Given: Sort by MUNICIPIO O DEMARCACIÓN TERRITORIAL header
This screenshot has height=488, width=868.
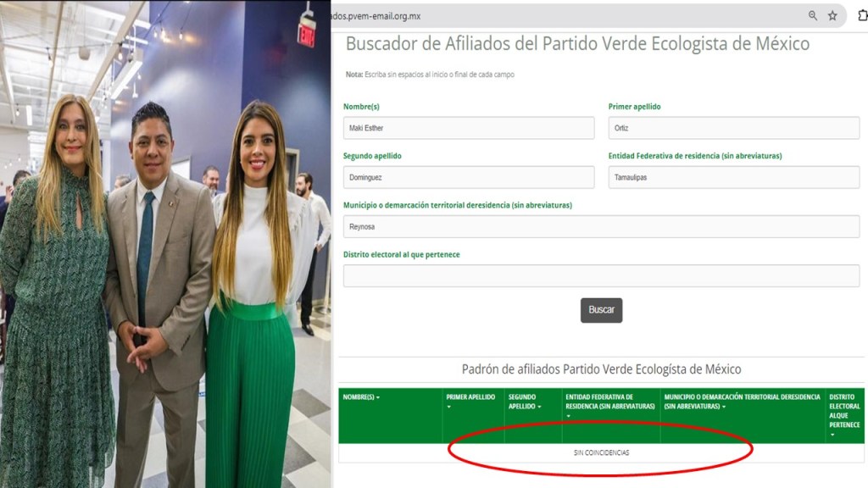Looking at the screenshot, I should 742,402.
